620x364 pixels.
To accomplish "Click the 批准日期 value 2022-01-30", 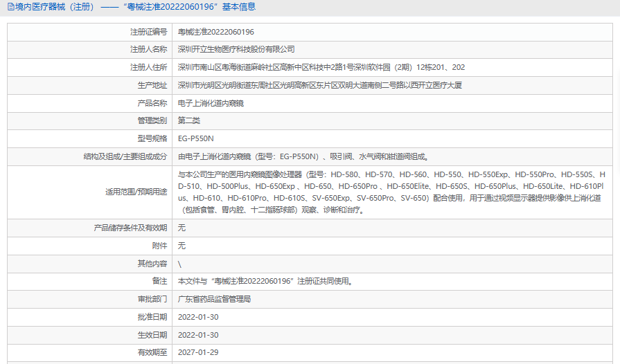I will tap(198, 317).
